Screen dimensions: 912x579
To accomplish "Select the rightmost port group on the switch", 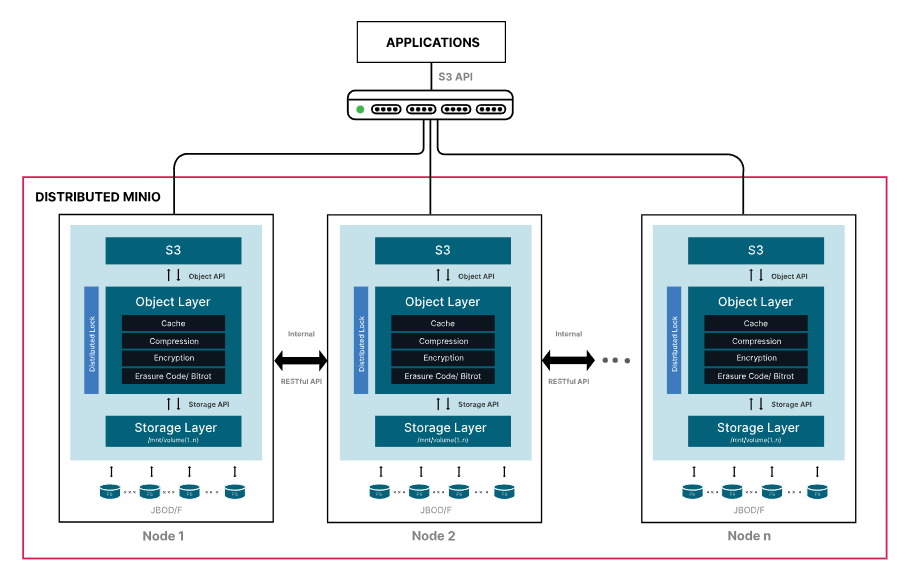I will coord(491,109).
